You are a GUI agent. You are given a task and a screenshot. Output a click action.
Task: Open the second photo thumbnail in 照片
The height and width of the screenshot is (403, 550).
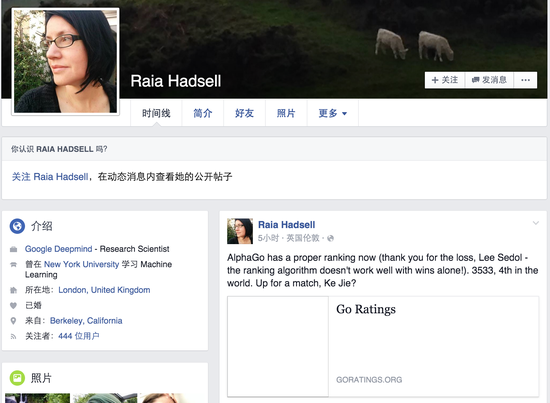105,398
